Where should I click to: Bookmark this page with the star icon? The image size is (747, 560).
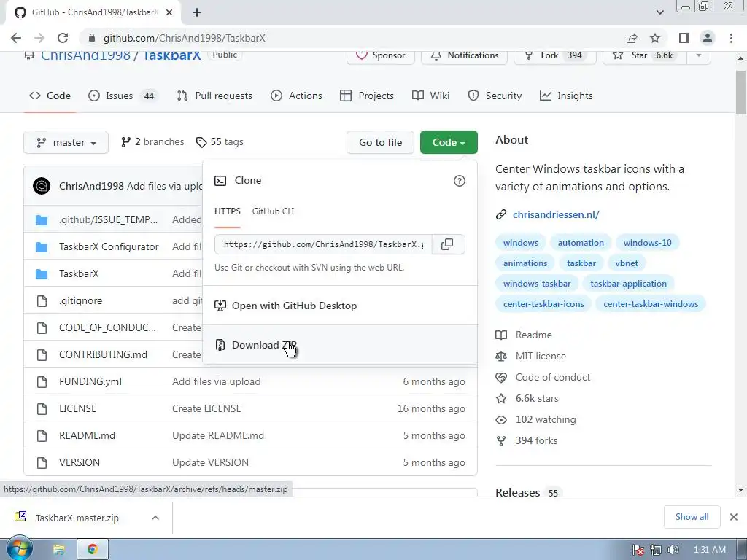[655, 38]
